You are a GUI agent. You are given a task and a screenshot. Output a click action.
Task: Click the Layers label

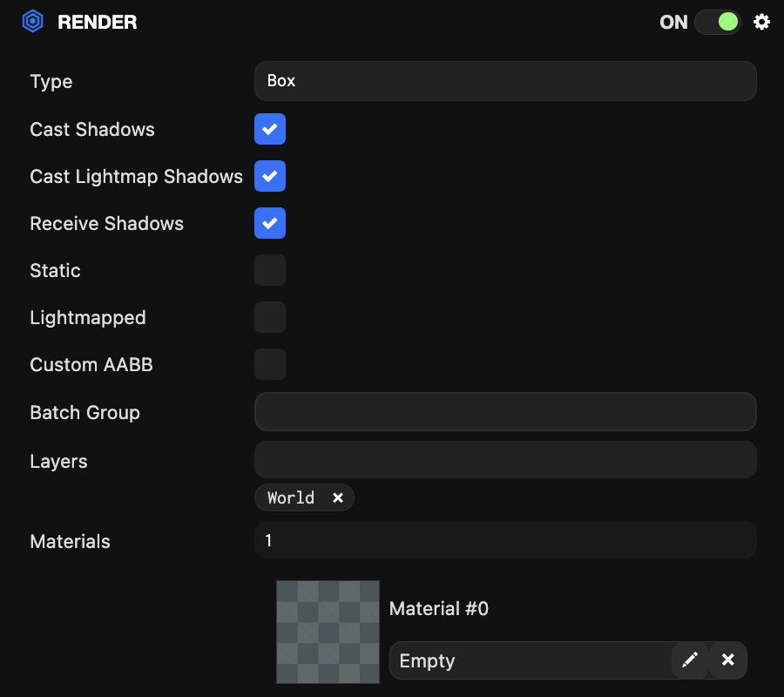[x=58, y=462]
